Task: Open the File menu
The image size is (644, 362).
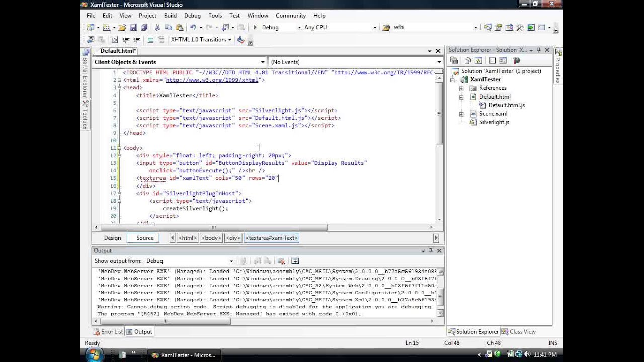Action: [91, 16]
